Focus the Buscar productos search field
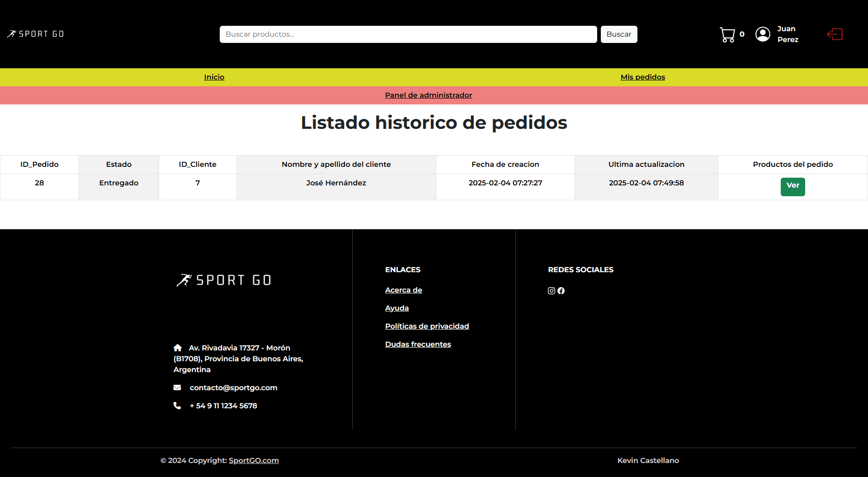 408,34
